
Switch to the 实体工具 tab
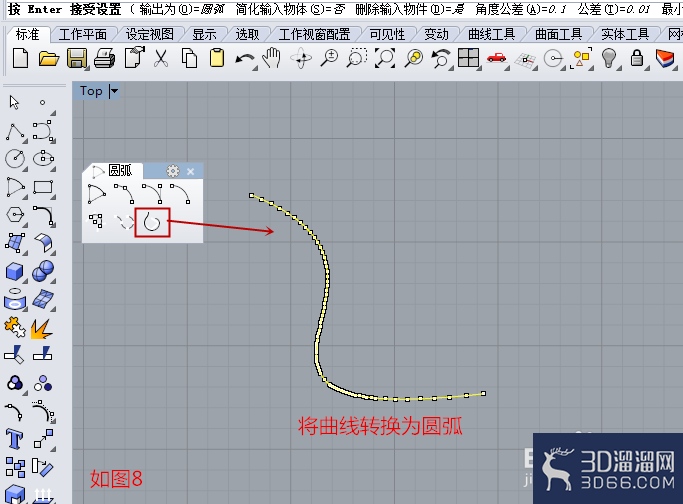625,34
